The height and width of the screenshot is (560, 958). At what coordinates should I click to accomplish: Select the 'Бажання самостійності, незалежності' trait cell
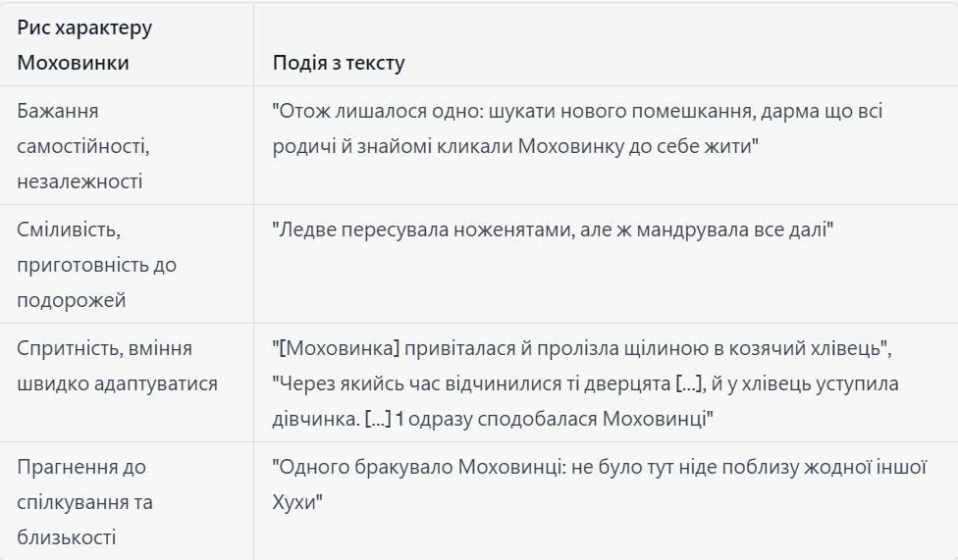(83, 146)
